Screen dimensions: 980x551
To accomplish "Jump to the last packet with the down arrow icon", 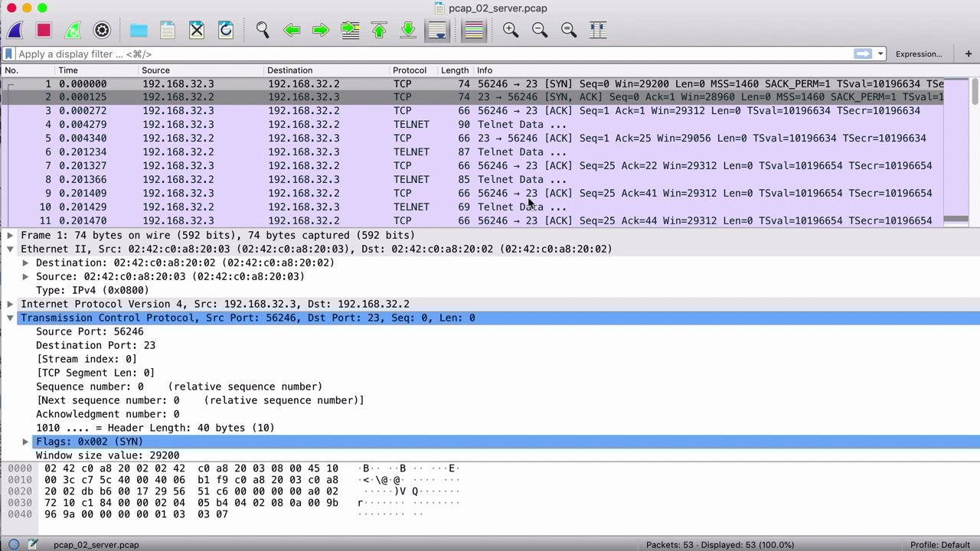I will click(408, 30).
